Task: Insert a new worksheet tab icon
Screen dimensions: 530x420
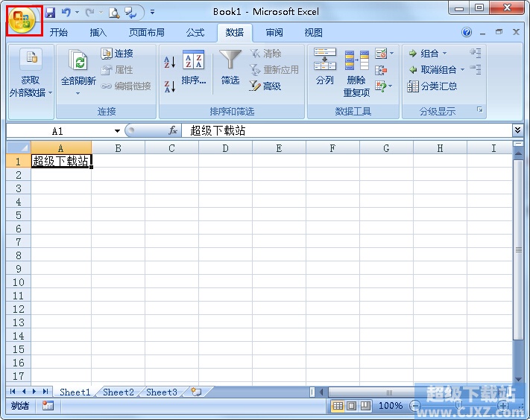Action: point(196,392)
